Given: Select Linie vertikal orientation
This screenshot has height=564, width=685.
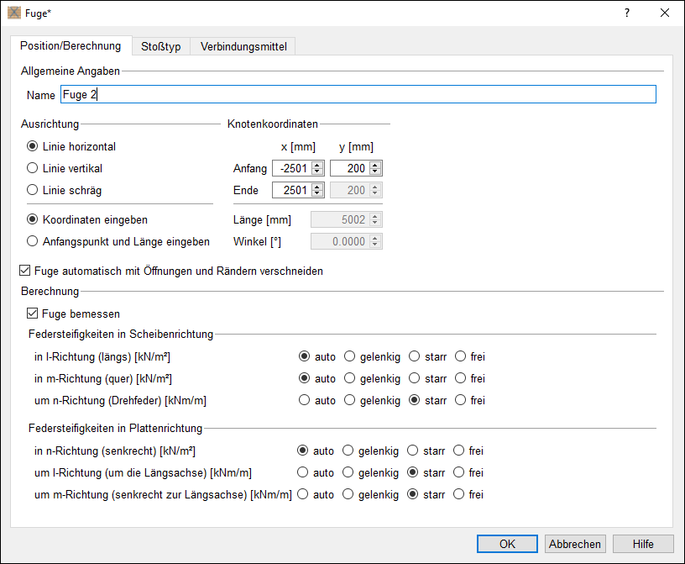Looking at the screenshot, I should pyautogui.click(x=33, y=168).
